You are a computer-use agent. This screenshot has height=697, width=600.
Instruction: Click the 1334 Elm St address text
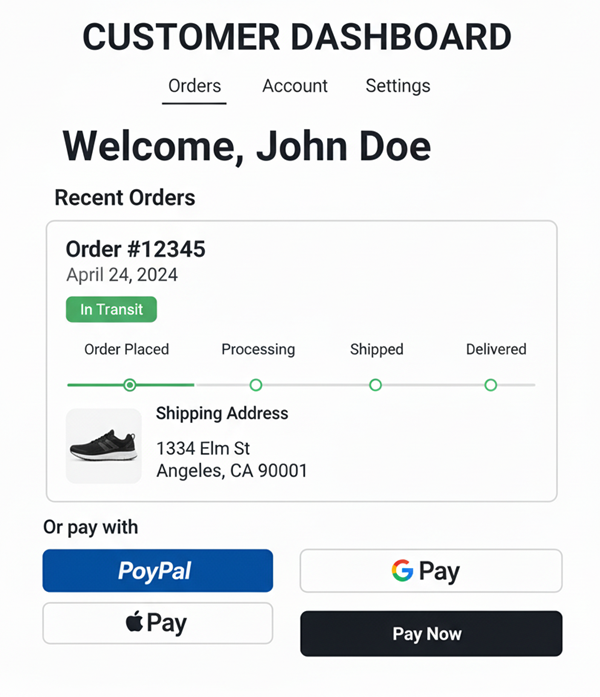203,448
